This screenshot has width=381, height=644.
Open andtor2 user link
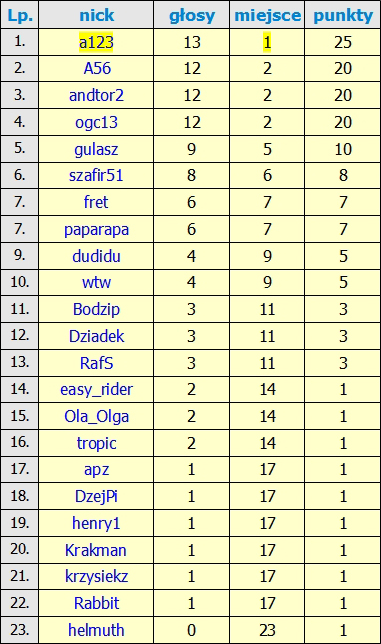tap(96, 95)
